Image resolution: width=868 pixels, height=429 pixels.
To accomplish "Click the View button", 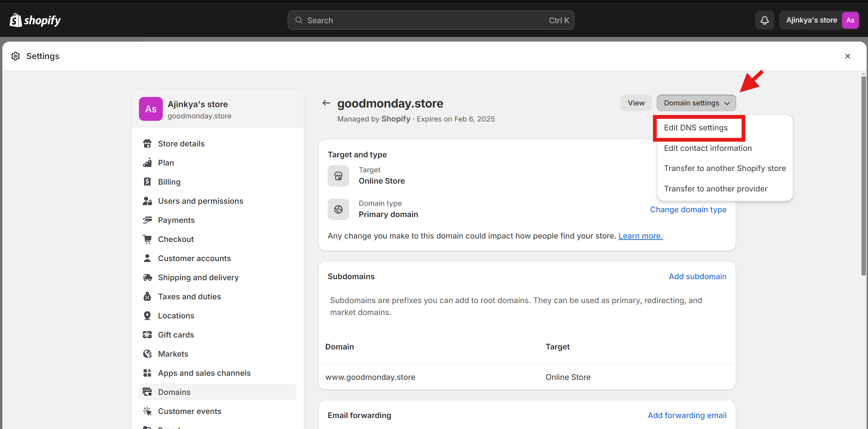I will point(636,103).
